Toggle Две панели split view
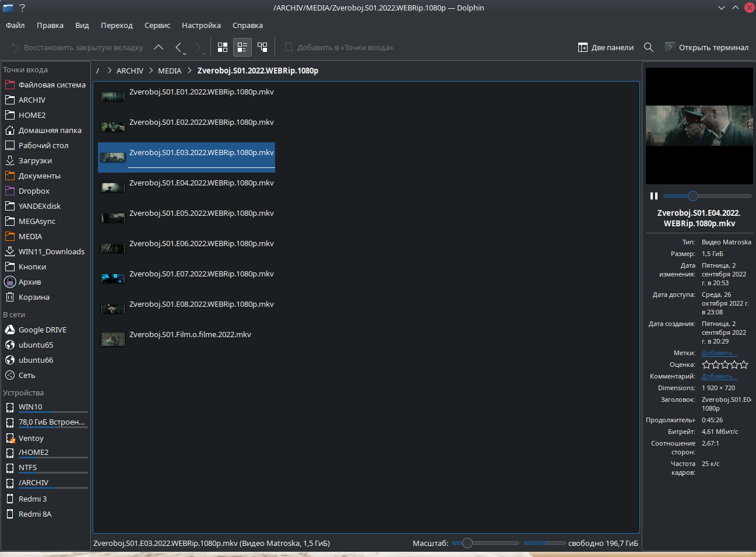756x557 pixels. click(x=606, y=47)
